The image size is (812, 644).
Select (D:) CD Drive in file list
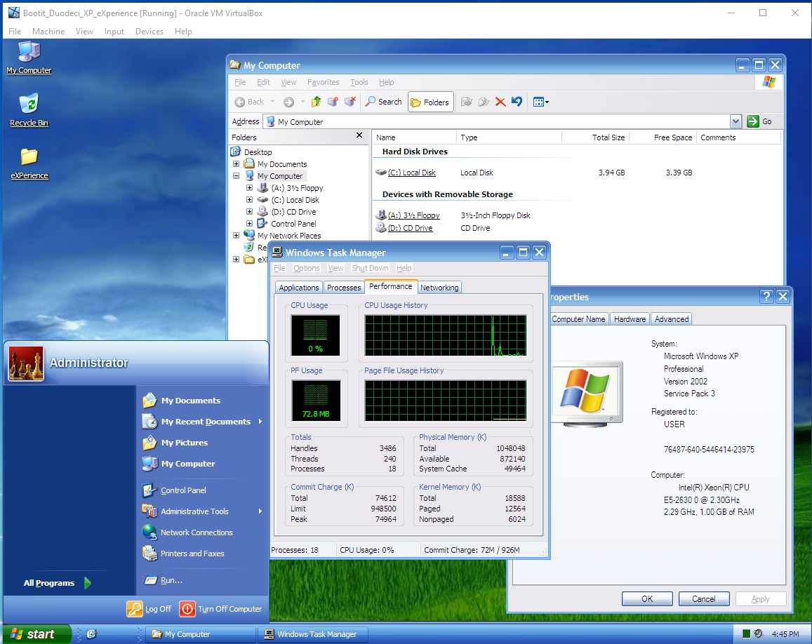410,228
